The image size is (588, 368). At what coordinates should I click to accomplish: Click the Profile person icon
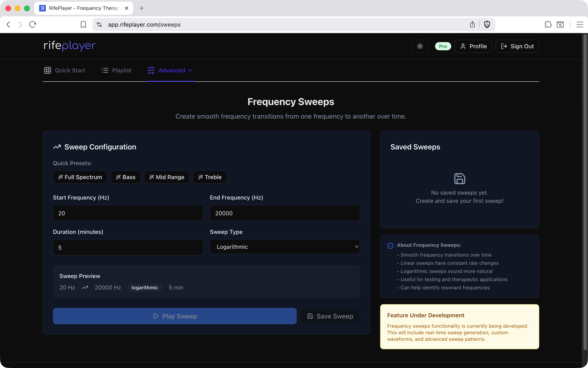(x=463, y=46)
